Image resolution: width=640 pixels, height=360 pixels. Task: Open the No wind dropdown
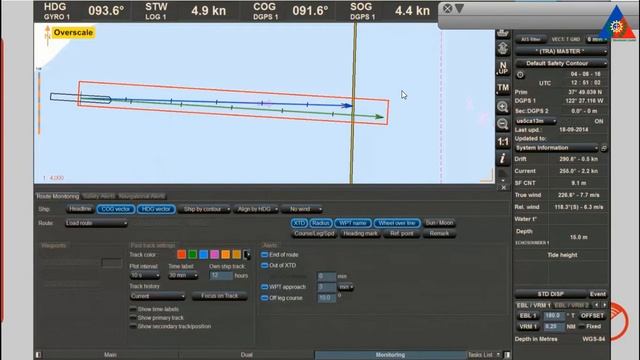coord(302,209)
